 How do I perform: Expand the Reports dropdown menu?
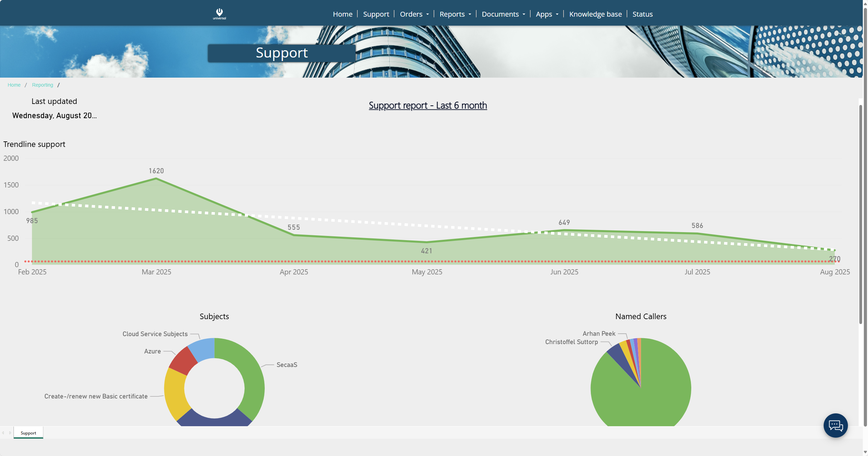[x=455, y=14]
